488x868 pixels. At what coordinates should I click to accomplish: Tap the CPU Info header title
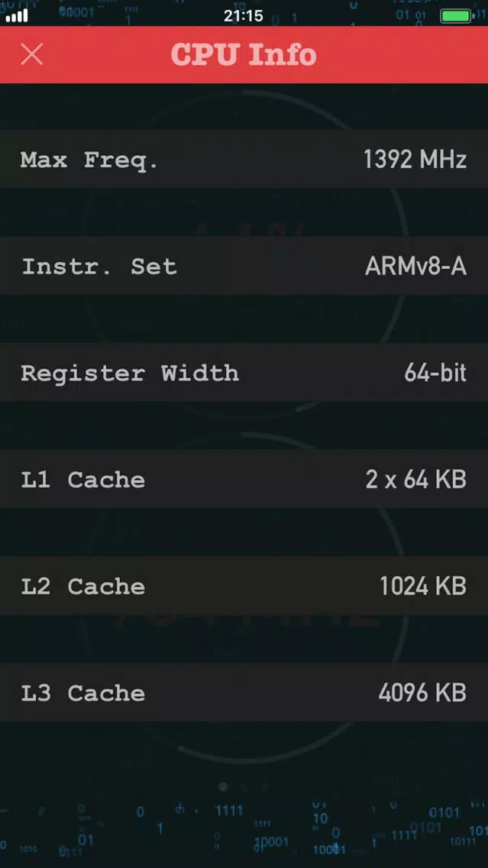(x=244, y=54)
